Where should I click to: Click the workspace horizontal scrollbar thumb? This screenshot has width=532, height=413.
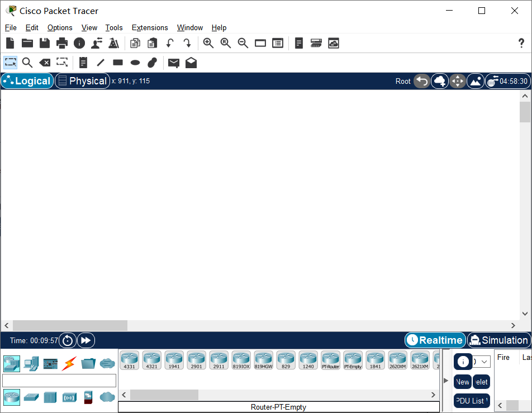70,325
